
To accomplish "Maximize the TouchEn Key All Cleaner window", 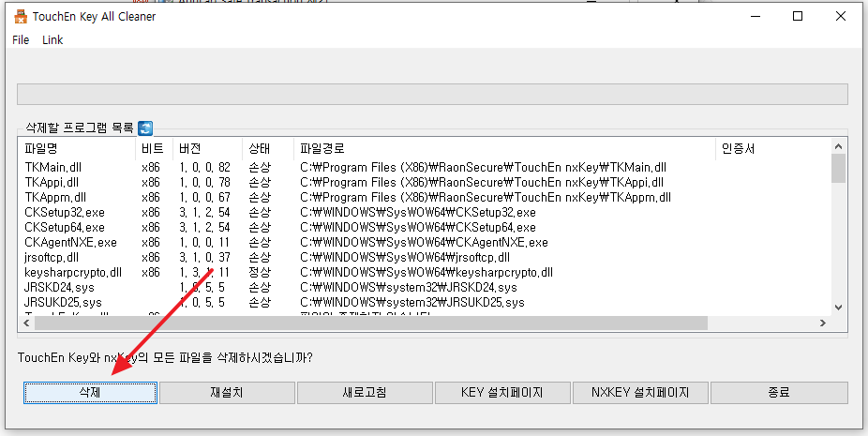I will click(798, 17).
